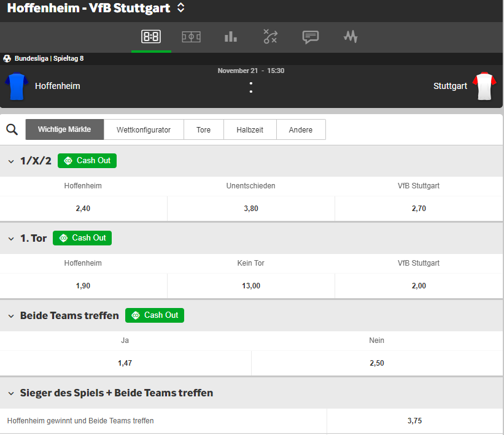Open the tactics lineup icon
The image size is (504, 435).
click(270, 36)
